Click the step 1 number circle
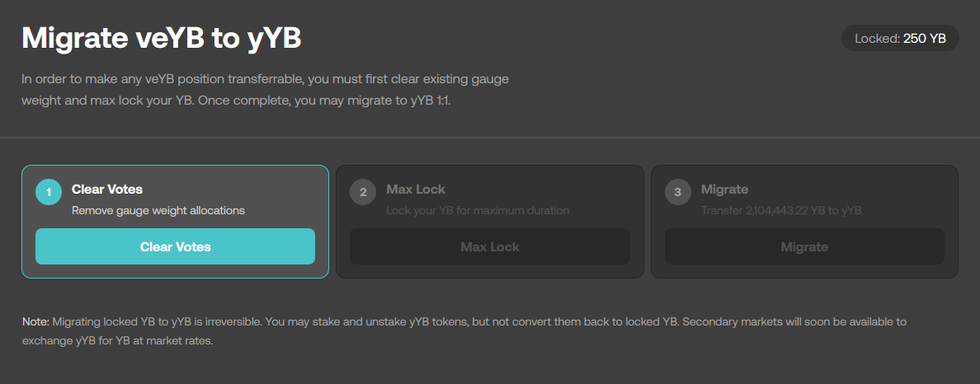 tap(49, 193)
